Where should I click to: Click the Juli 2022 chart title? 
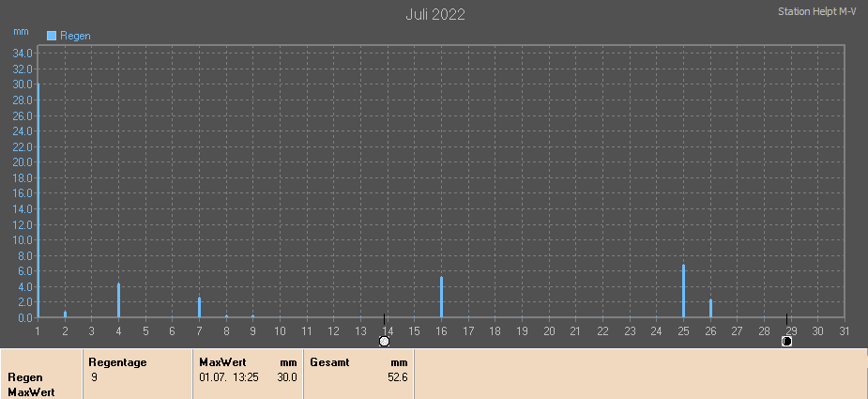(435, 15)
